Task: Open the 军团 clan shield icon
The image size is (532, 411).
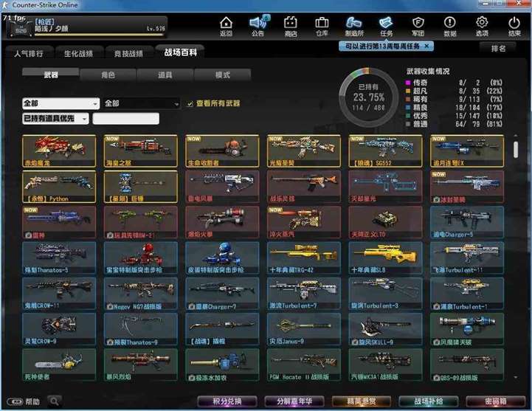Action: click(418, 26)
